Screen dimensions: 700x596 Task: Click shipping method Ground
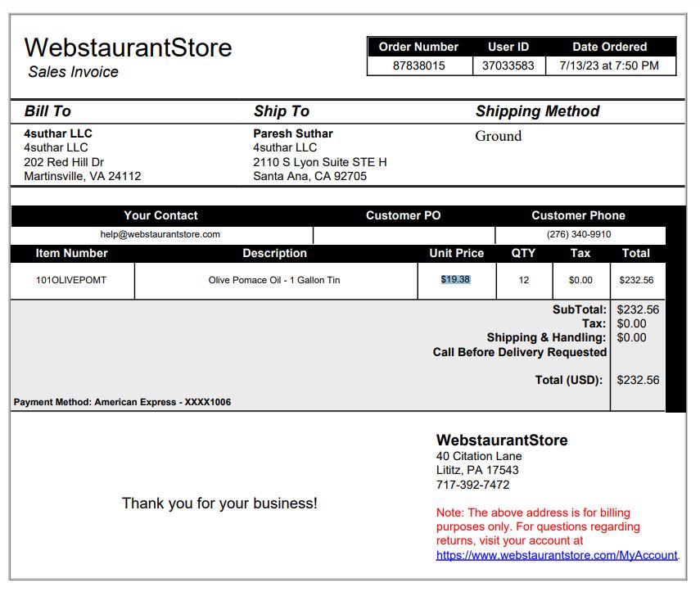(499, 136)
